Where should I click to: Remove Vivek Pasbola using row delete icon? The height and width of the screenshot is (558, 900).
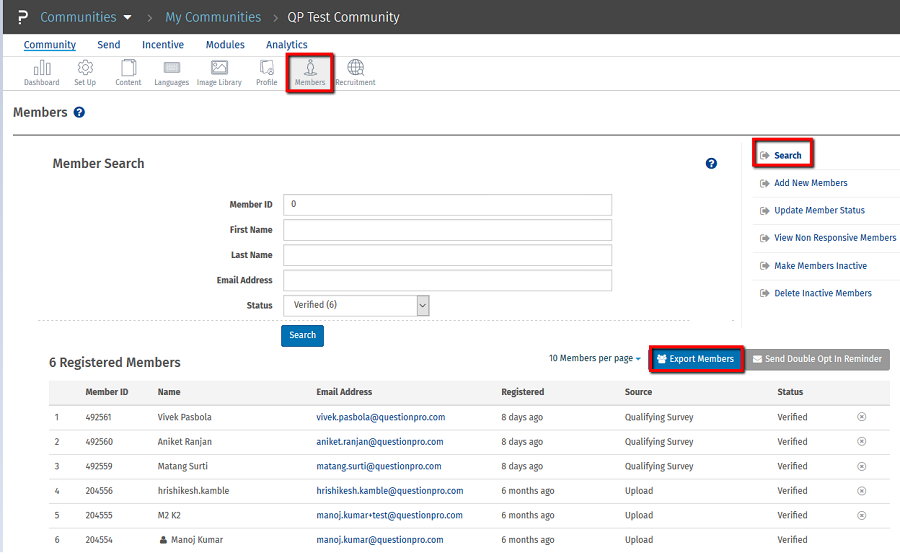tap(861, 417)
